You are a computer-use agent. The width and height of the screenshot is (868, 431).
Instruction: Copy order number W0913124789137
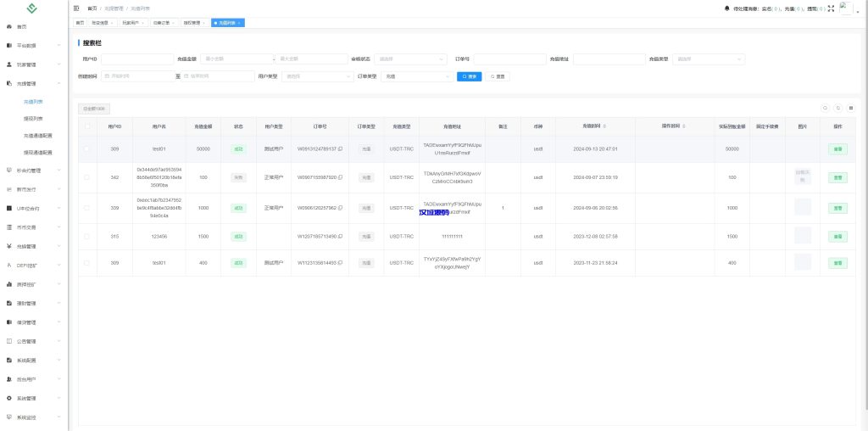(x=341, y=148)
